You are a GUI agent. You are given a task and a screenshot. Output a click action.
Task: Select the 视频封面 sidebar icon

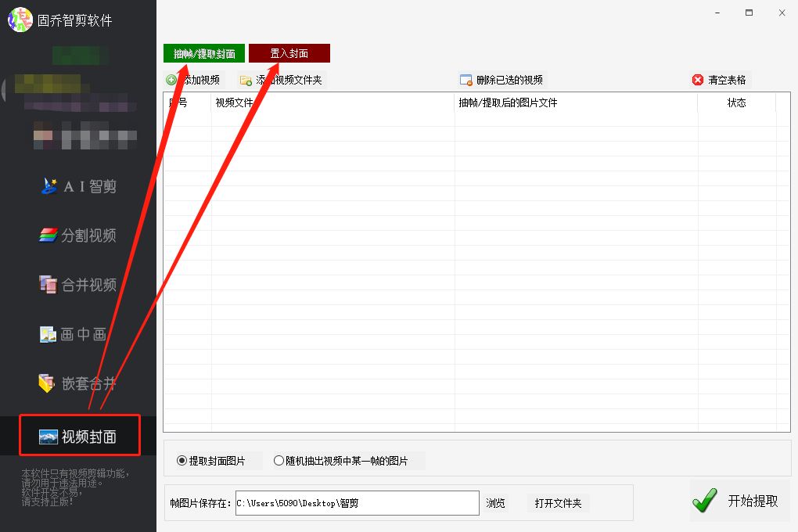[49, 437]
